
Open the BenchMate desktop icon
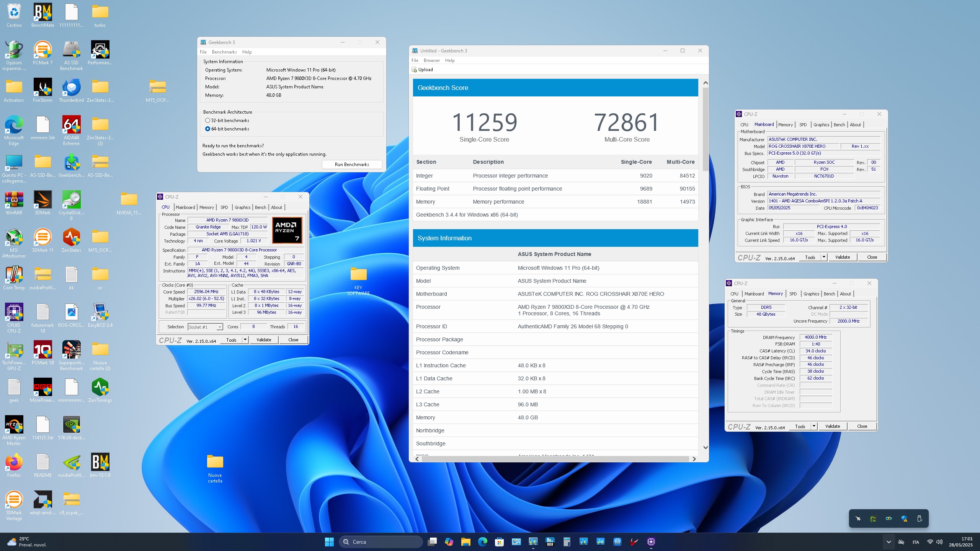tap(42, 15)
